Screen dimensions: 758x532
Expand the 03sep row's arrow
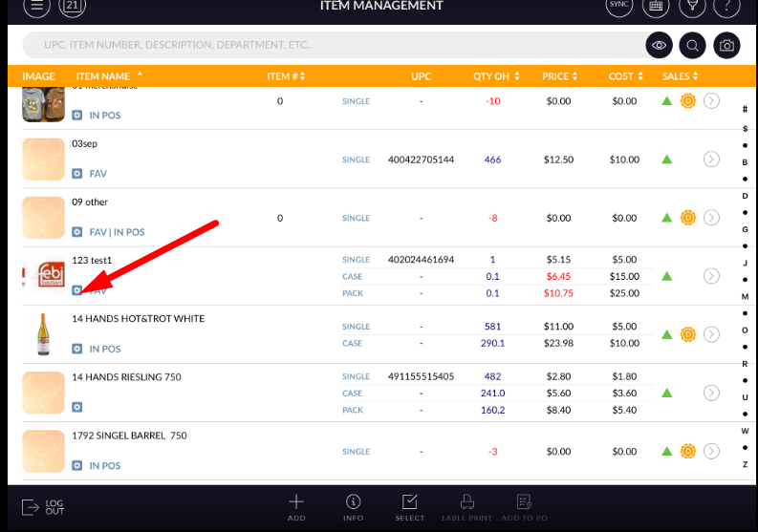710,160
